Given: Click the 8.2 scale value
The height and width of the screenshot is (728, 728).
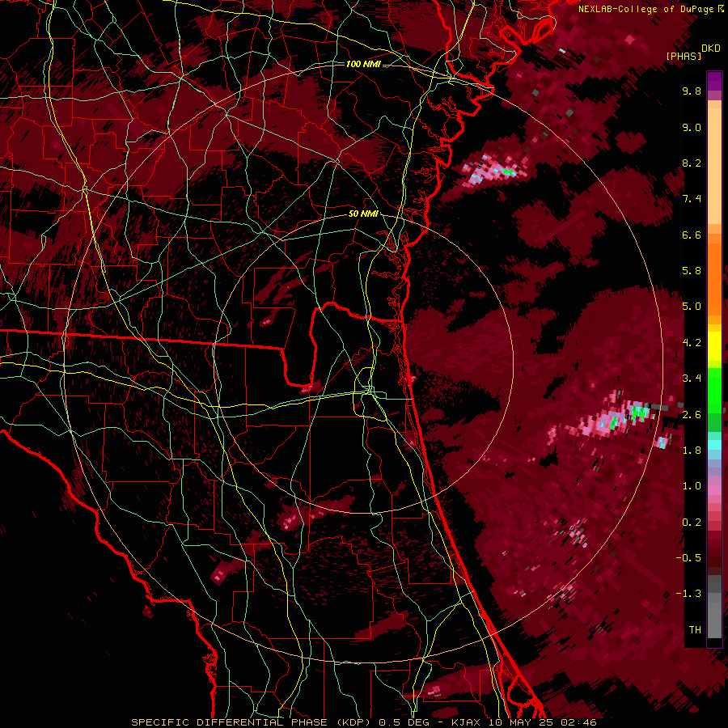Looking at the screenshot, I should pos(692,163).
